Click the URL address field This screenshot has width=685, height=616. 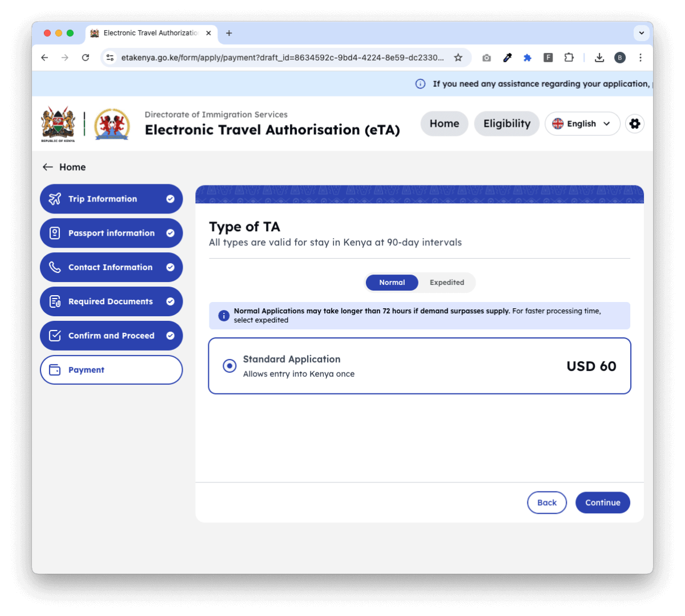pyautogui.click(x=283, y=58)
